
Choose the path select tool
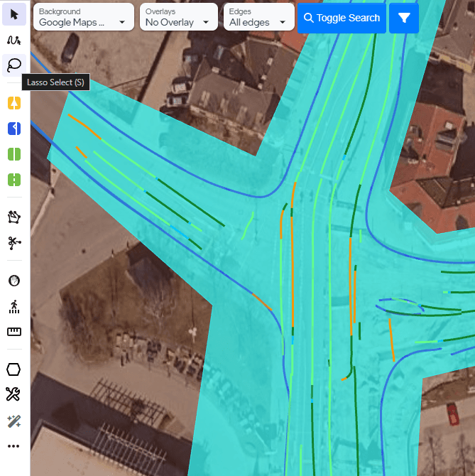click(14, 40)
